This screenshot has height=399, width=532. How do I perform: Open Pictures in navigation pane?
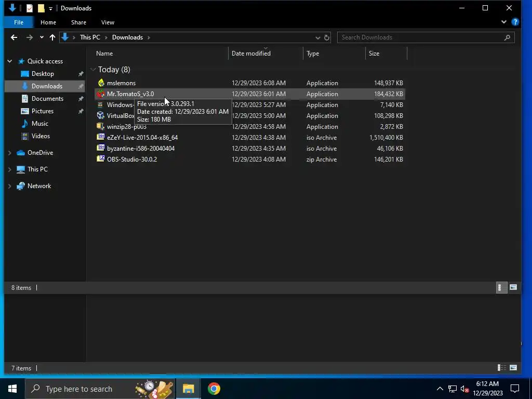point(43,111)
